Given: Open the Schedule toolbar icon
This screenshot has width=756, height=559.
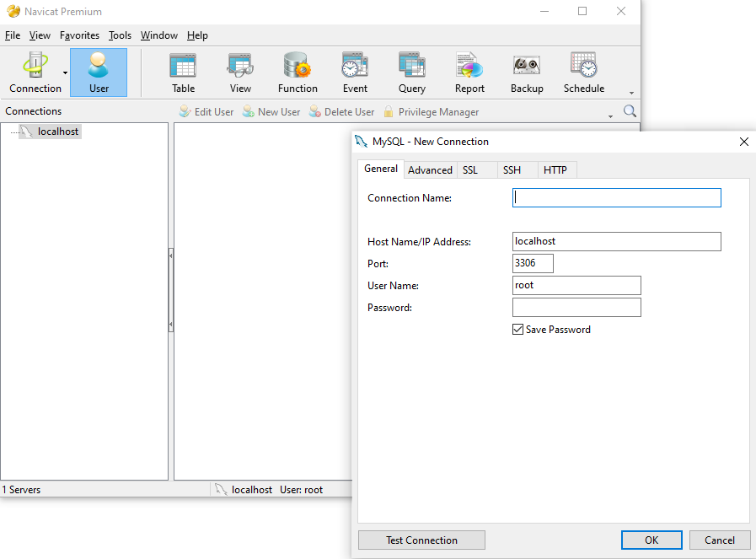Looking at the screenshot, I should [x=584, y=73].
